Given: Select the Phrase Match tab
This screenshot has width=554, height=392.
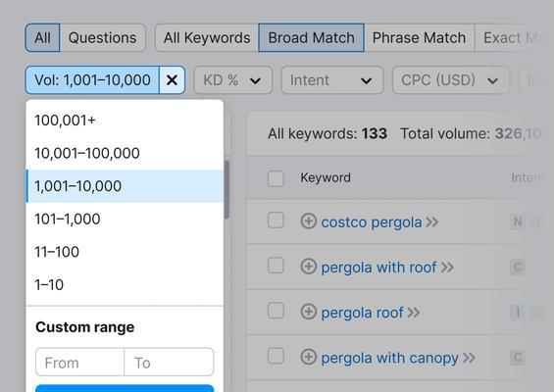Looking at the screenshot, I should 419,38.
